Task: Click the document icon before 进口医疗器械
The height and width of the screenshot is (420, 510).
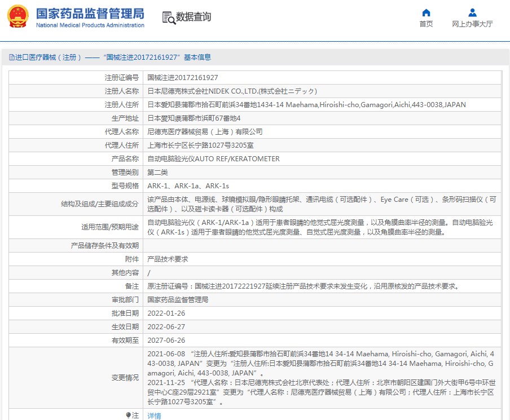Action: 12,58
